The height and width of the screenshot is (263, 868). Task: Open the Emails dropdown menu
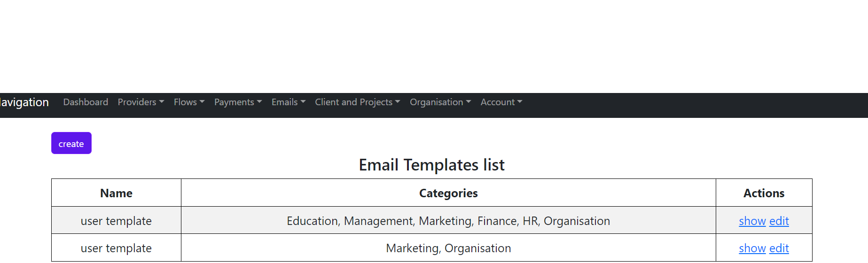coord(289,102)
